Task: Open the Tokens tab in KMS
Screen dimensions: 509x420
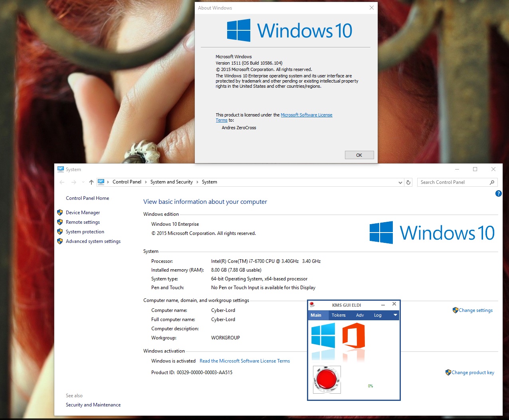Action: [339, 315]
